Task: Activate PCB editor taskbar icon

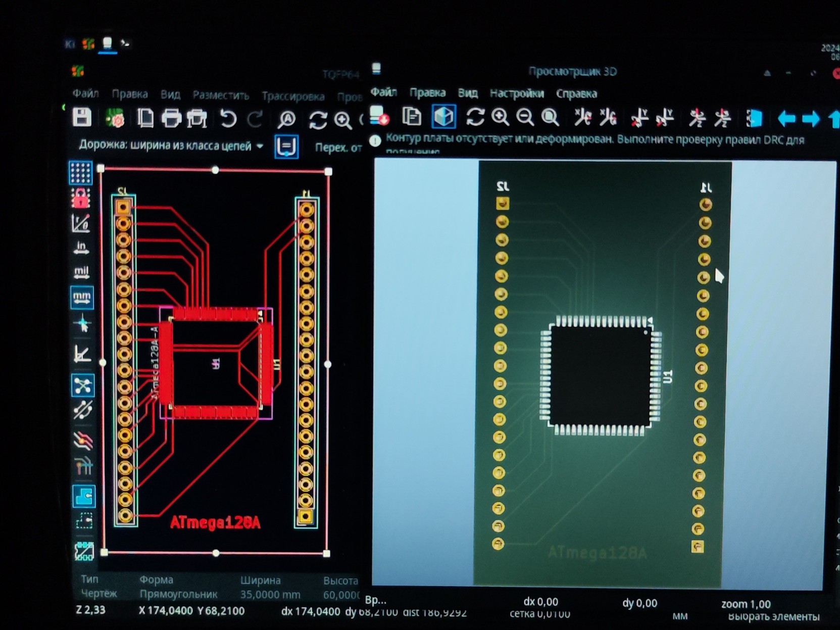Action: click(x=89, y=44)
